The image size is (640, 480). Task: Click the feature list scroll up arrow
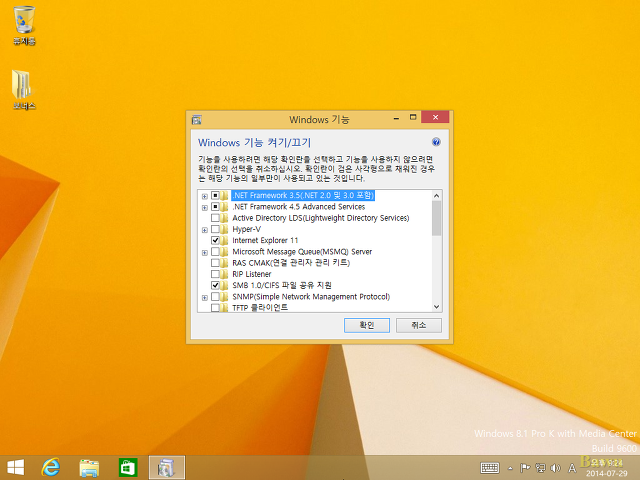437,196
